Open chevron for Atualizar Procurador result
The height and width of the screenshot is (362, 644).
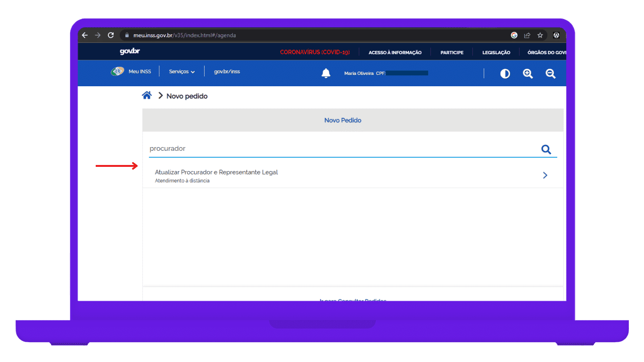click(545, 175)
